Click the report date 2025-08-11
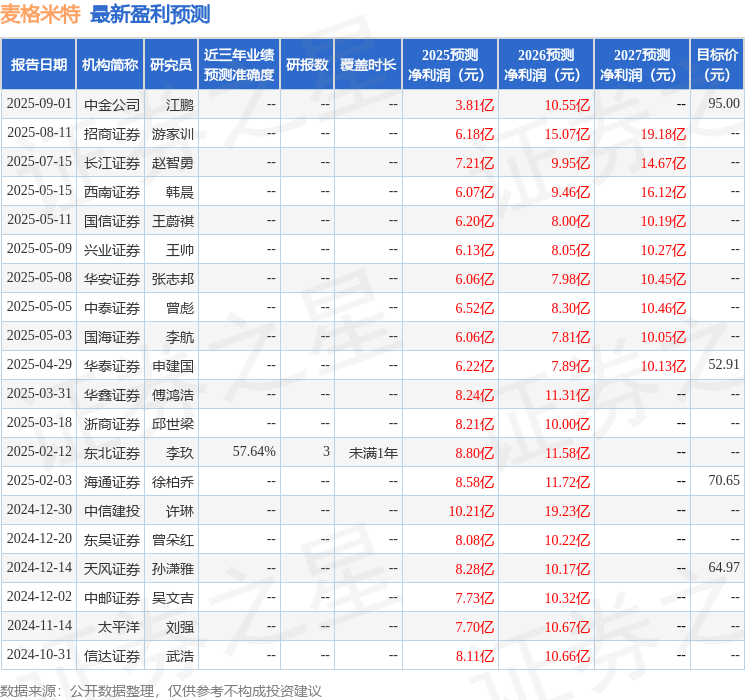The width and height of the screenshot is (745, 700). click(x=39, y=132)
